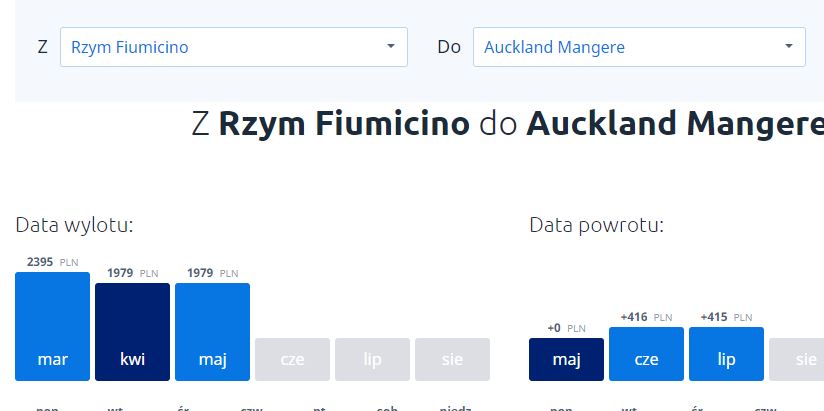Viewport: 824px width, 411px height.
Task: Click the '2395 PLN' price label
Action: [x=53, y=262]
